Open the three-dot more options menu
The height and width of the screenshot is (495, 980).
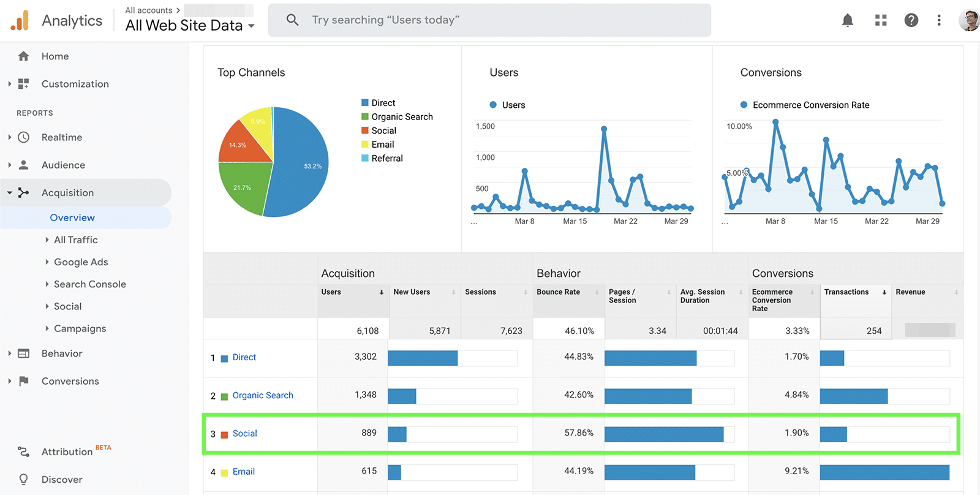[x=938, y=20]
